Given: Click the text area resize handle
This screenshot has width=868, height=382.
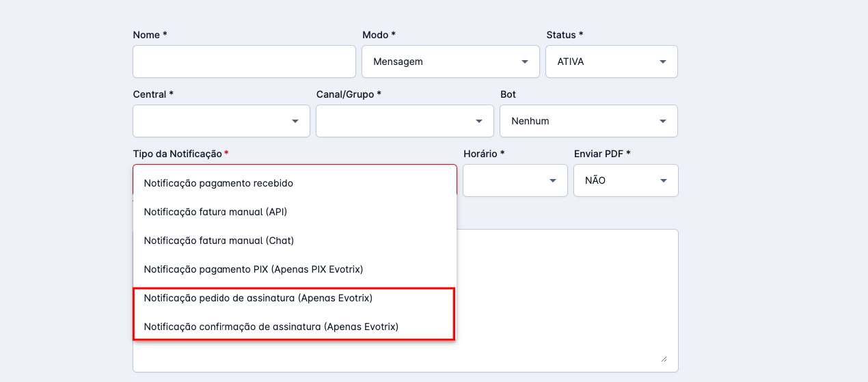Looking at the screenshot, I should (663, 358).
